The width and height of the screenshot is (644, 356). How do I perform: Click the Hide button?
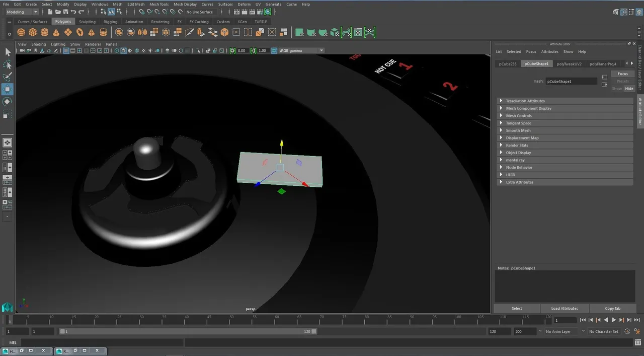click(x=629, y=89)
